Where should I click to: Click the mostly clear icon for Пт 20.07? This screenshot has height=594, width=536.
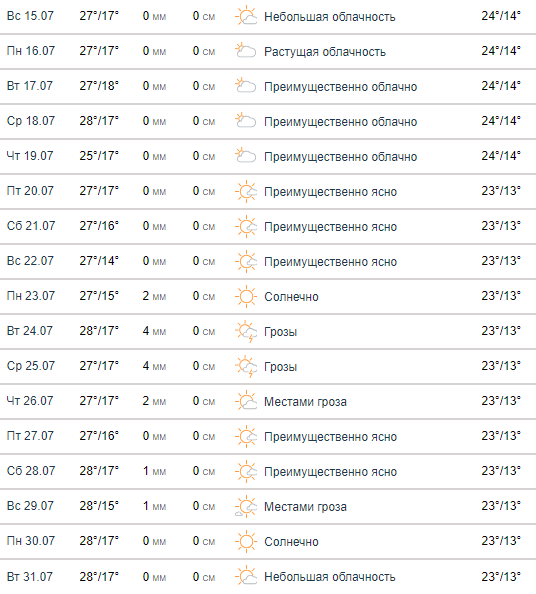point(246,191)
